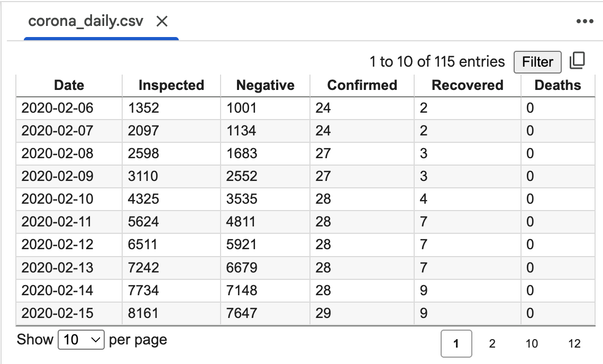Click the Negative column header
This screenshot has height=364, width=603.
[x=265, y=85]
